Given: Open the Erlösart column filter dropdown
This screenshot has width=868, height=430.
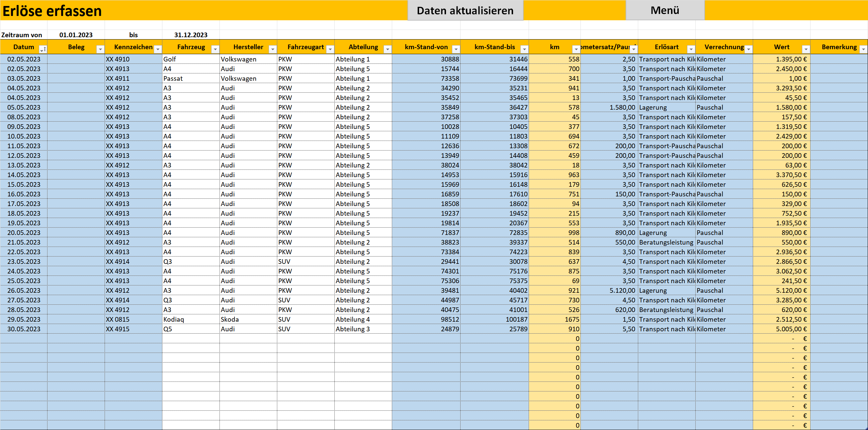Looking at the screenshot, I should click(x=691, y=50).
